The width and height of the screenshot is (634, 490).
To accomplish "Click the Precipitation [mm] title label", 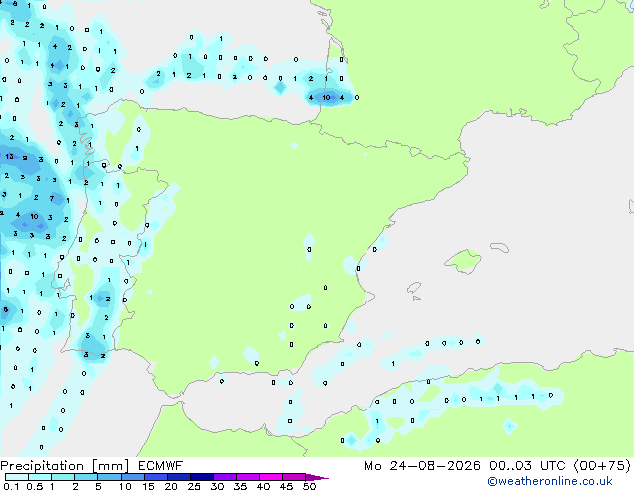I will (65, 466).
